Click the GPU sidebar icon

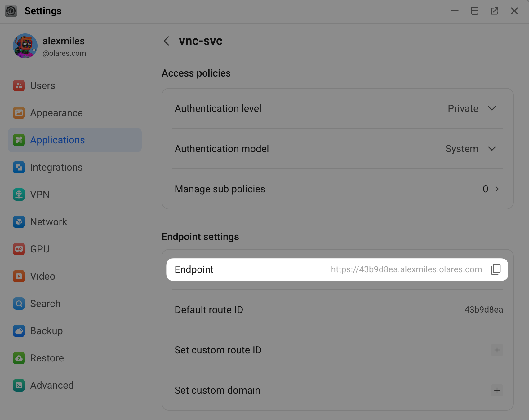pos(19,249)
